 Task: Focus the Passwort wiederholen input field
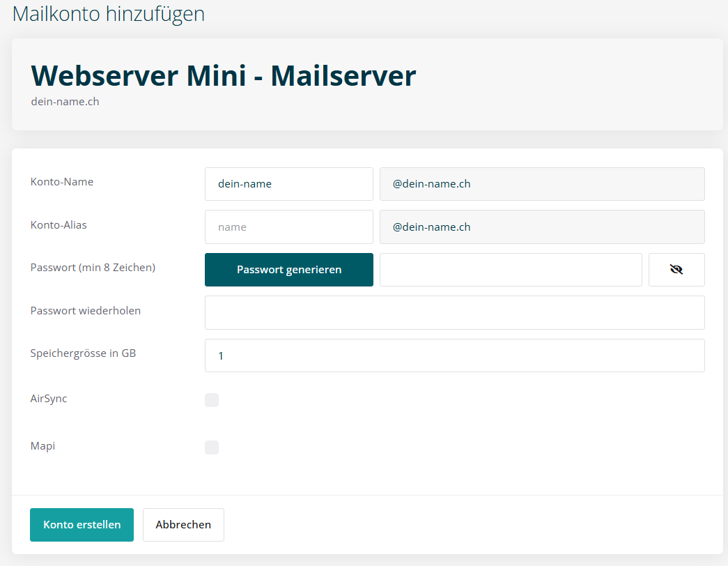coord(454,312)
